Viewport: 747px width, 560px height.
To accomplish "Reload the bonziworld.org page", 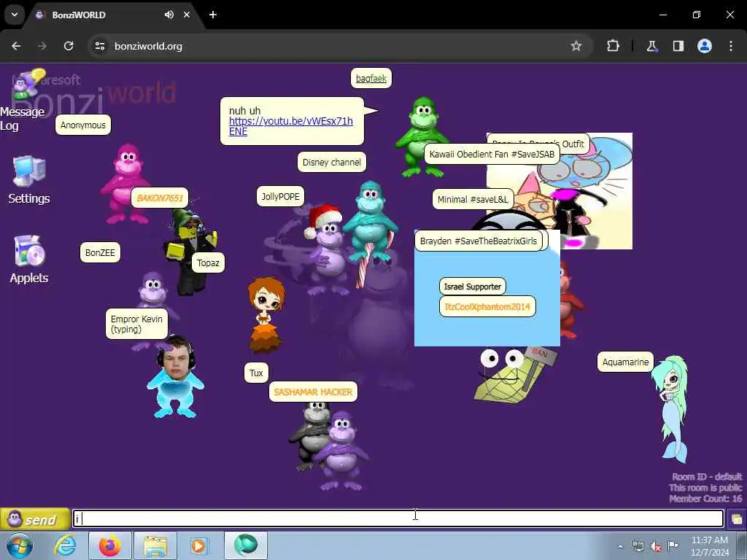I will click(x=69, y=46).
